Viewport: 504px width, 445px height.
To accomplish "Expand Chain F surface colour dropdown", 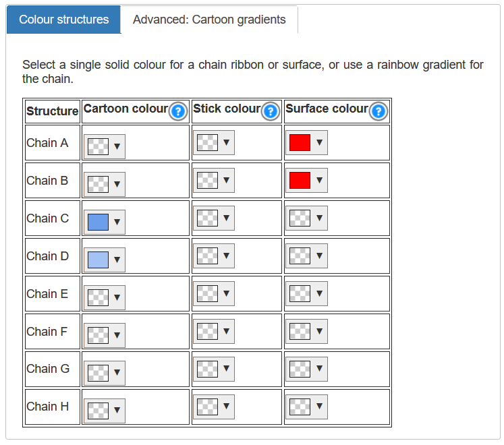I will click(x=307, y=331).
